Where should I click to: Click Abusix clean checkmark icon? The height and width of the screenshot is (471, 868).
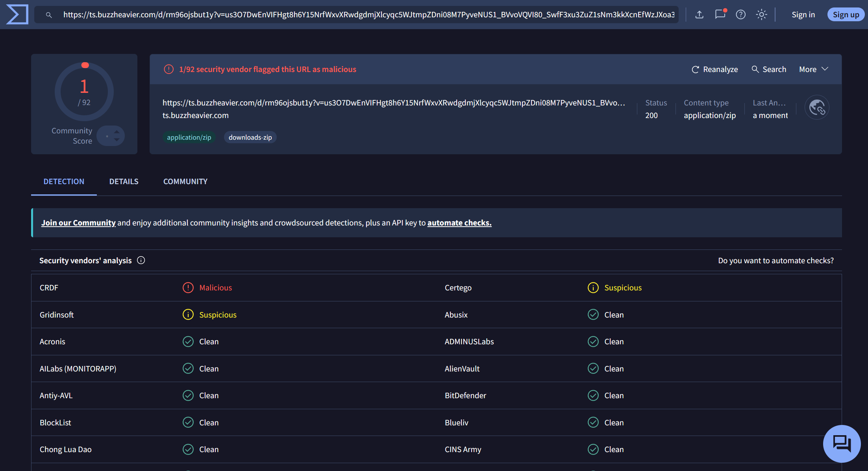[593, 315]
